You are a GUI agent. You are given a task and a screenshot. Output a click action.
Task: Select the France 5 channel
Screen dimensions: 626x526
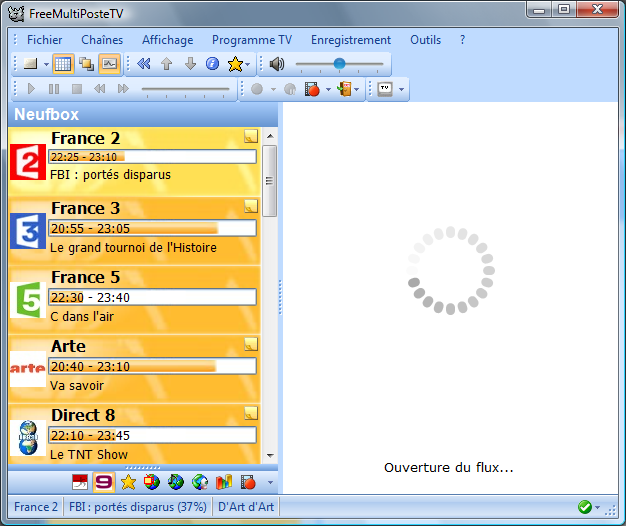pyautogui.click(x=135, y=300)
